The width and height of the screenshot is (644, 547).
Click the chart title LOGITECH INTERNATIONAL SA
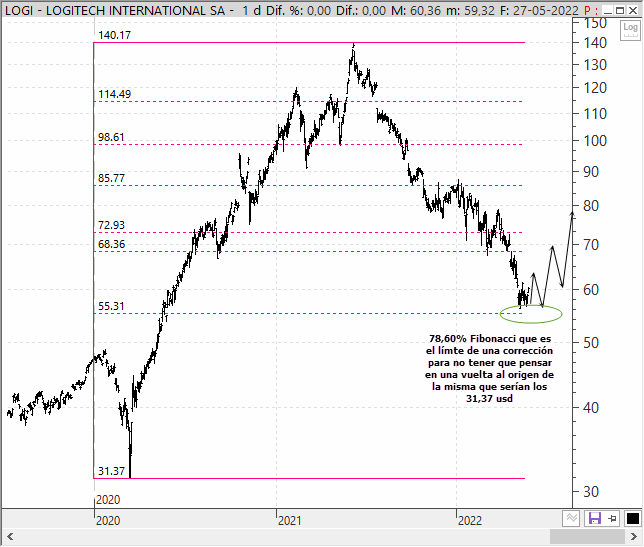pos(135,11)
